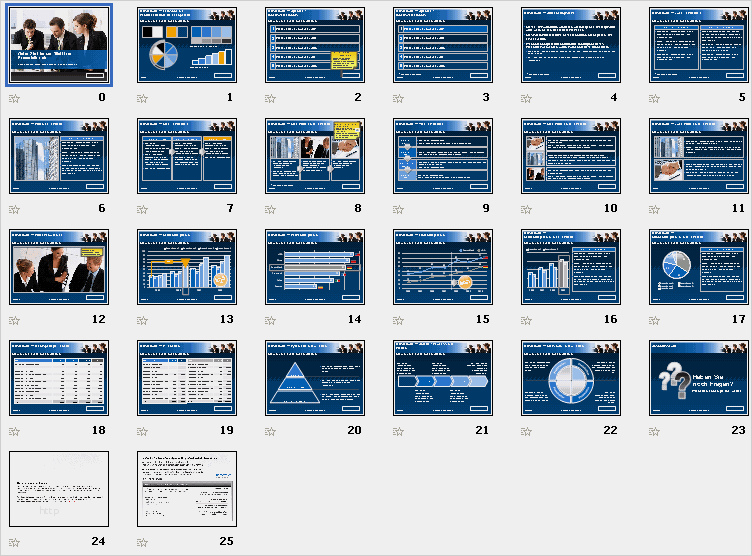Click the star icon beneath slide 16

coord(526,320)
